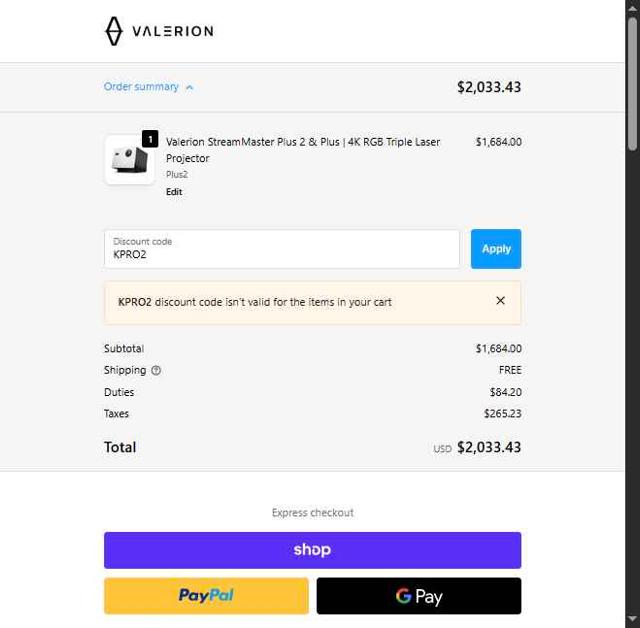640x628 pixels.
Task: Edit the Plus2 projector cart item
Action: pos(174,192)
